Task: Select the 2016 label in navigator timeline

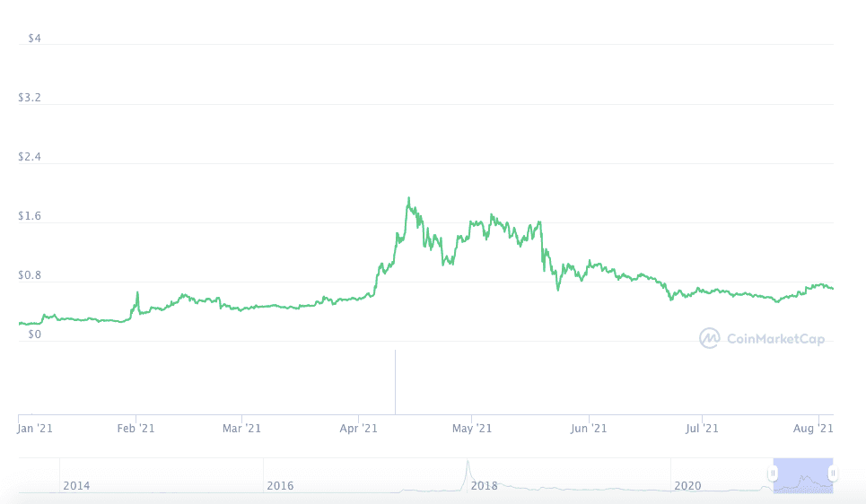Action: [280, 486]
